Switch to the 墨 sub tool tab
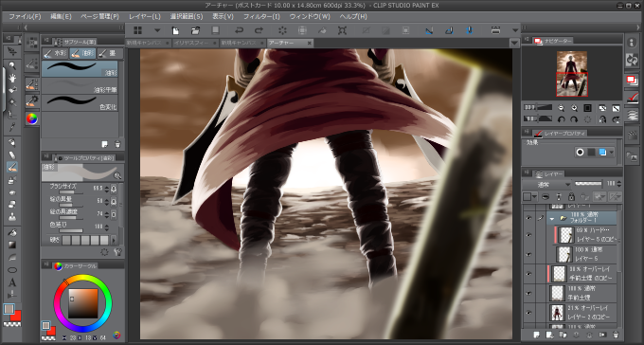644x345 pixels. 108,53
